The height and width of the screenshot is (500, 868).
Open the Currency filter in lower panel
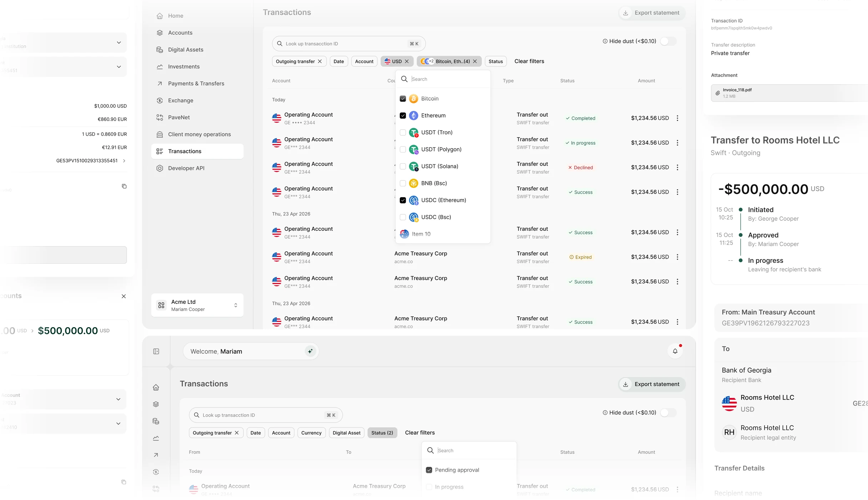(311, 433)
